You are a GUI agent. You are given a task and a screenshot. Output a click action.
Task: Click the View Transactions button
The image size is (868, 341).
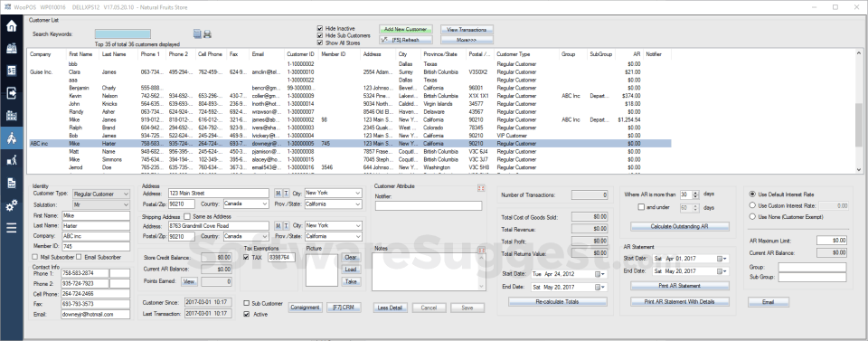tap(467, 29)
